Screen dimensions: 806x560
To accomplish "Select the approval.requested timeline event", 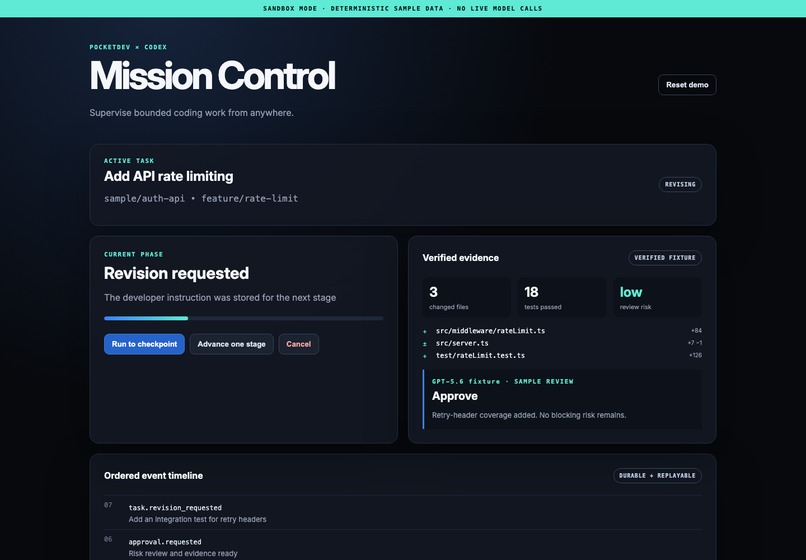I will click(402, 546).
